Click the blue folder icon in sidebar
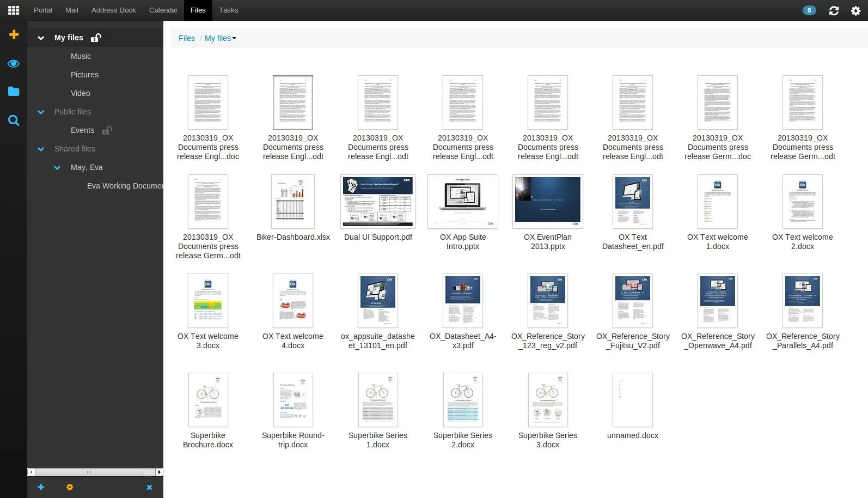 (x=14, y=92)
